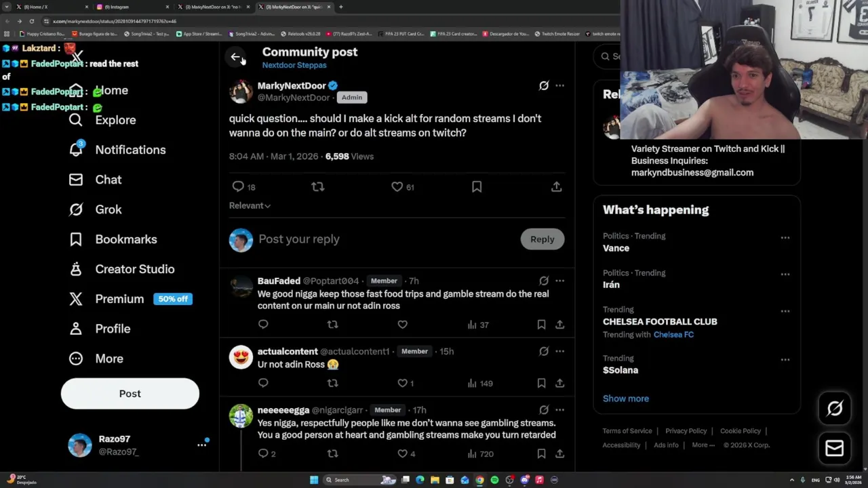Click the Post your reply field
This screenshot has height=488, width=868.
(x=387, y=239)
